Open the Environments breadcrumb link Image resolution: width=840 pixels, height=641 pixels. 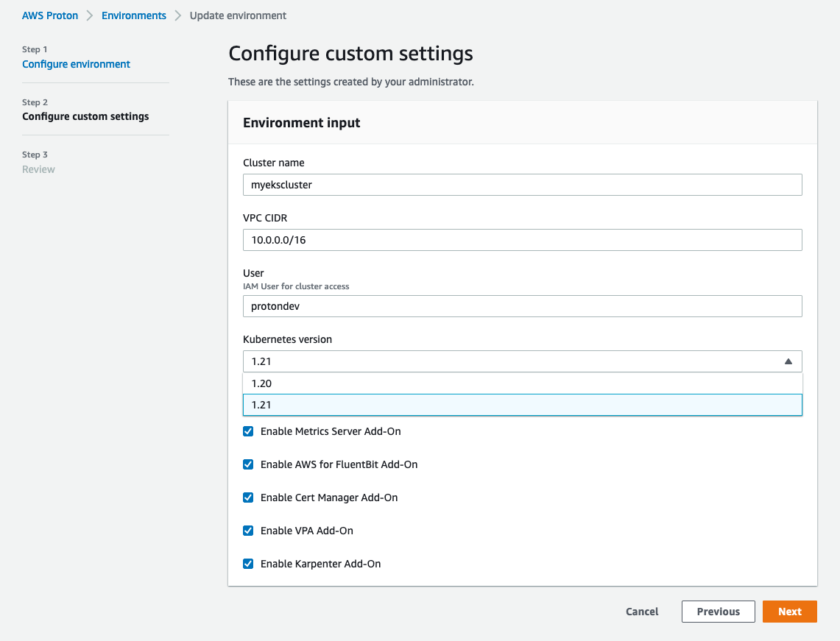[134, 15]
